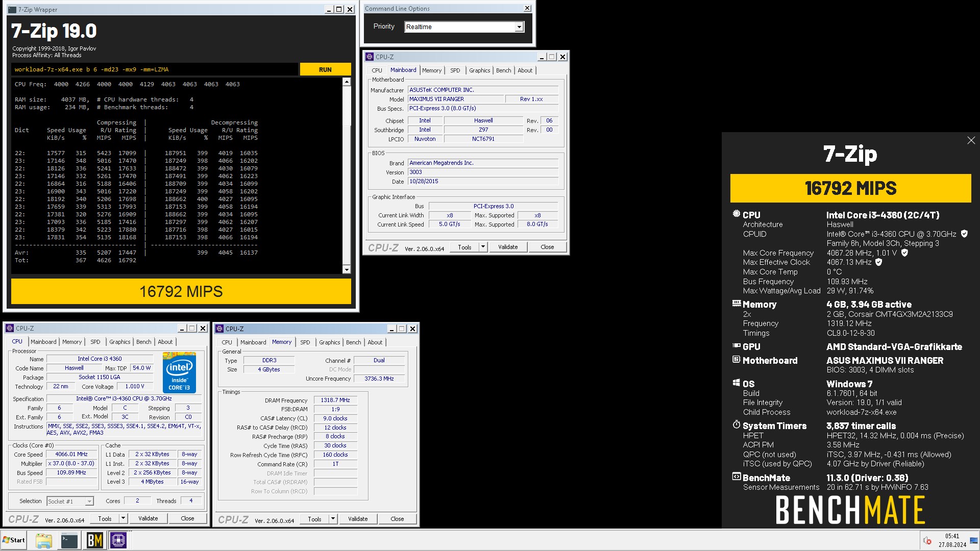The height and width of the screenshot is (551, 980).
Task: Switch to SPD tab in Mainboard CPU-Z
Action: pos(455,70)
